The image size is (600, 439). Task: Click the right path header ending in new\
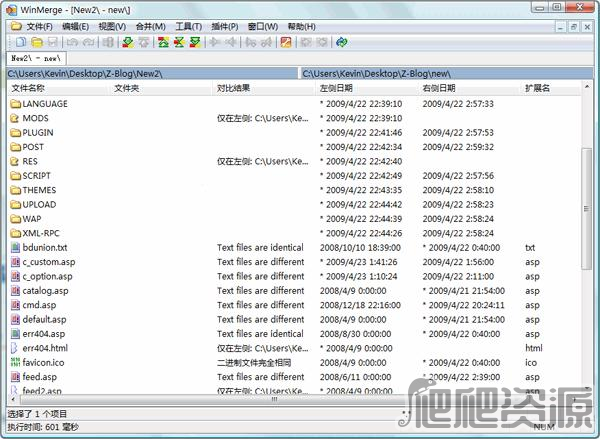[447, 73]
